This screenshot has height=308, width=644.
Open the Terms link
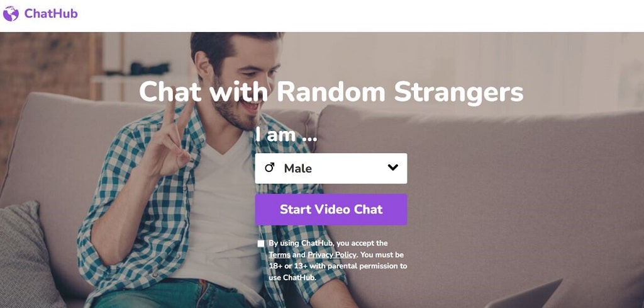(x=279, y=254)
